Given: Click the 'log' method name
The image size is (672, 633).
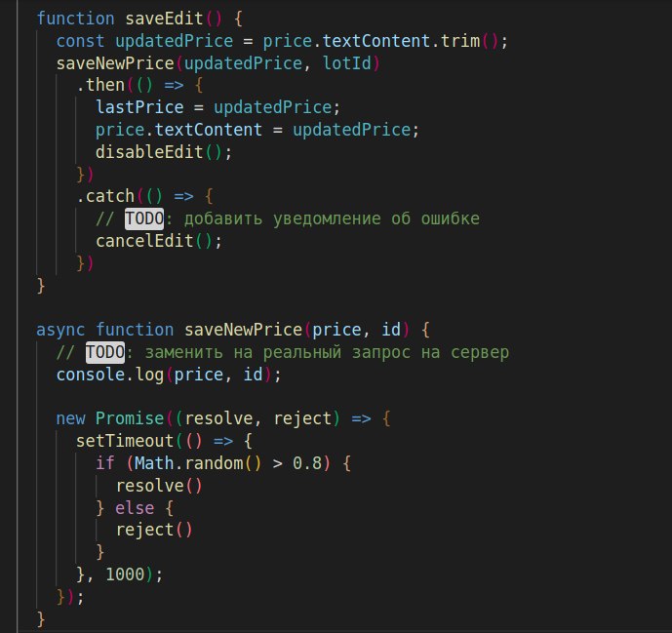Looking at the screenshot, I should [150, 375].
